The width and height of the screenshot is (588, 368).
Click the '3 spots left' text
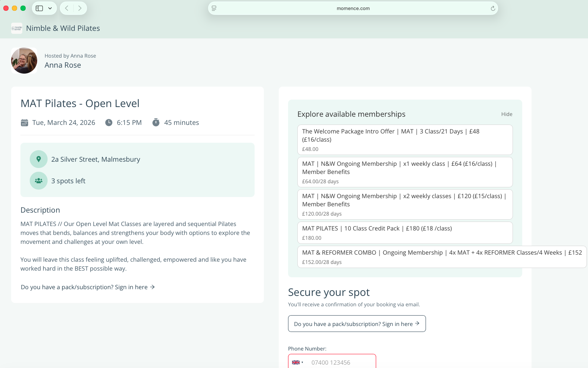pyautogui.click(x=68, y=181)
